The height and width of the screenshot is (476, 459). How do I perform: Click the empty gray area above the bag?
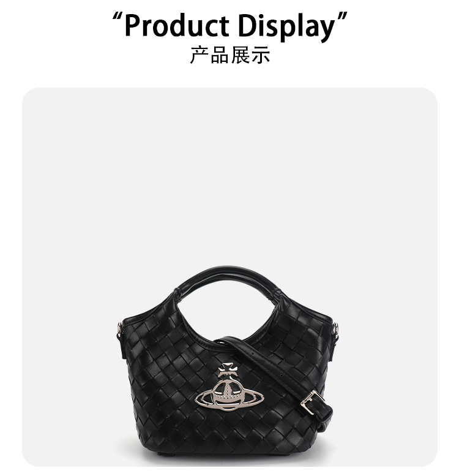pyautogui.click(x=229, y=176)
